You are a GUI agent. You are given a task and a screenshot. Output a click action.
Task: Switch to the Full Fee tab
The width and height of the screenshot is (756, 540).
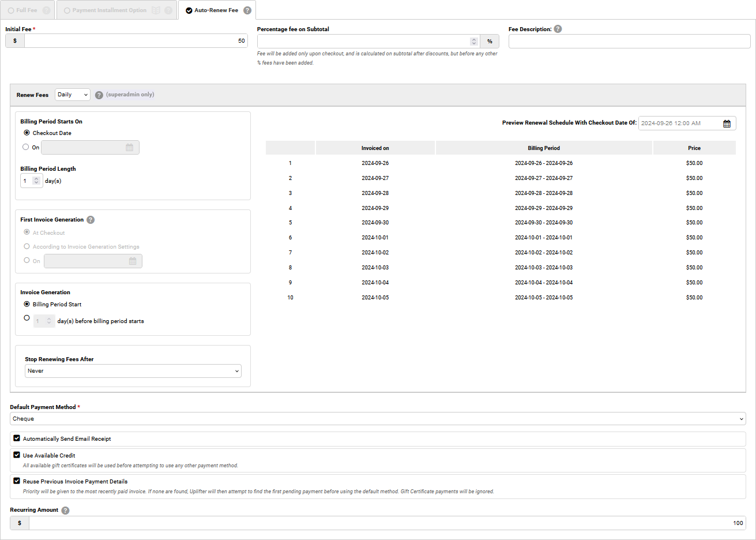pyautogui.click(x=27, y=9)
